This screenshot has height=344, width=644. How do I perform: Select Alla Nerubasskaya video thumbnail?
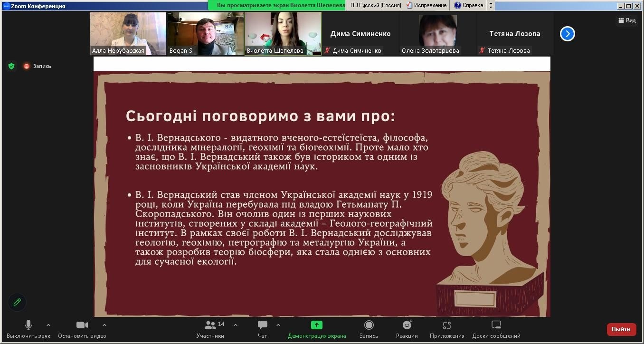[128, 33]
